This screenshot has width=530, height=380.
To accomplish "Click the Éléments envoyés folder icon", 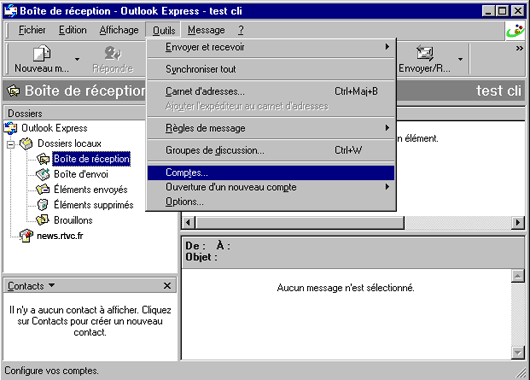I will tap(43, 189).
